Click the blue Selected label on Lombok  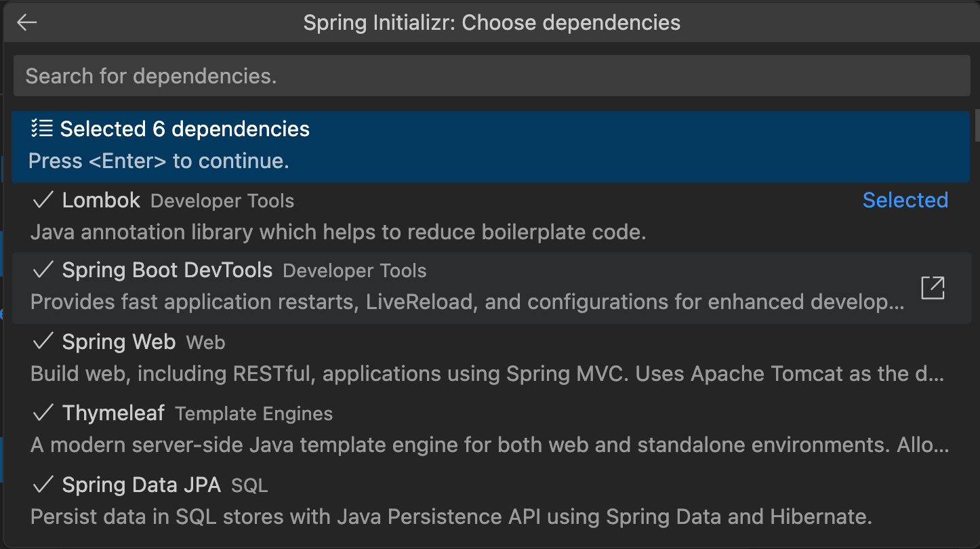[x=905, y=200]
